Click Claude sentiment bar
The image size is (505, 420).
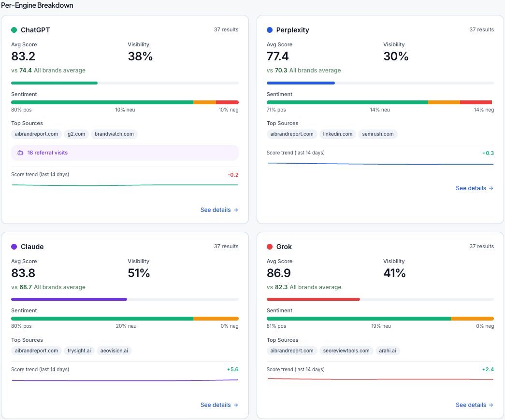125,319
